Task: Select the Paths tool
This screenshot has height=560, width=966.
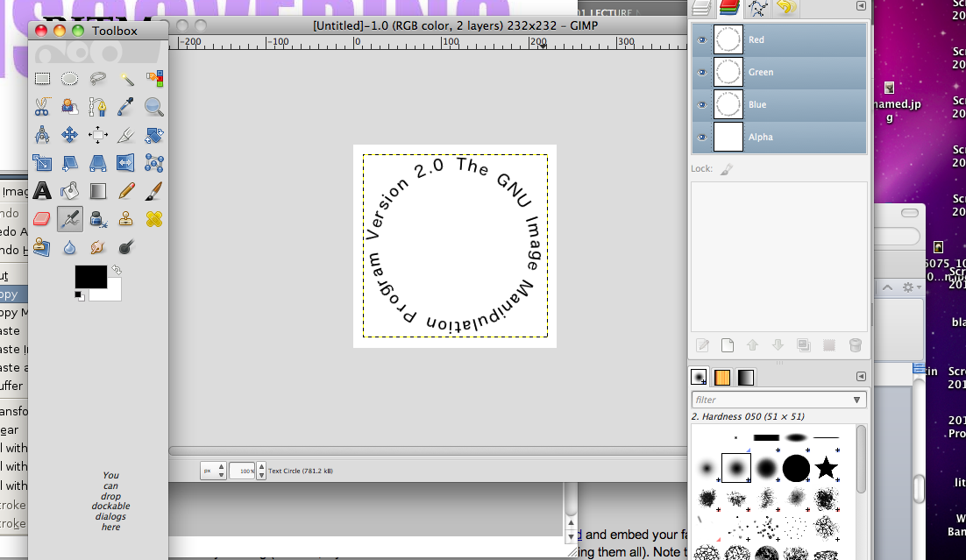Action: pos(97,107)
